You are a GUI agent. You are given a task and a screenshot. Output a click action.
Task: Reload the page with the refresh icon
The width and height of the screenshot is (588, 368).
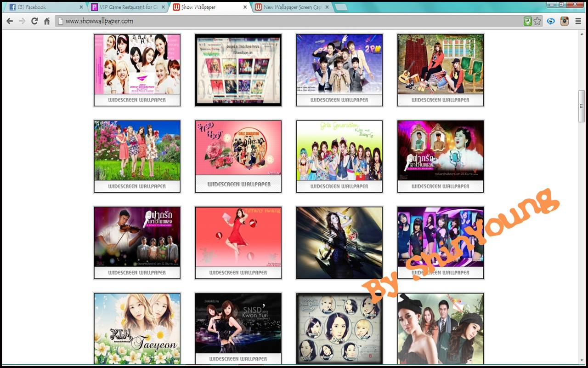point(34,21)
